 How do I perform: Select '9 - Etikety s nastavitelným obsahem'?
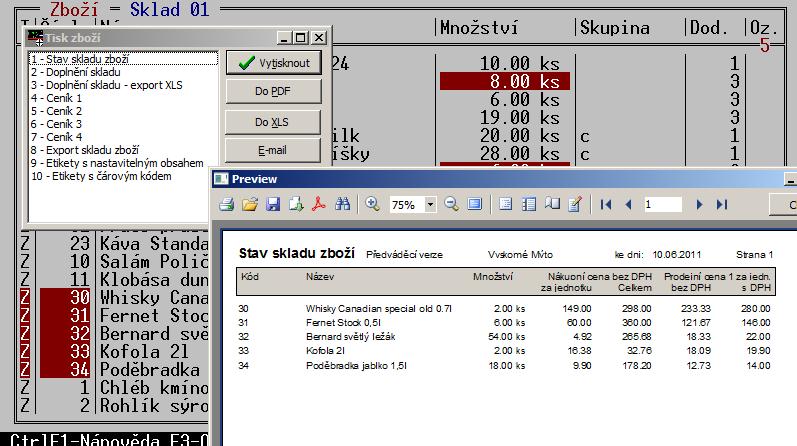[117, 163]
